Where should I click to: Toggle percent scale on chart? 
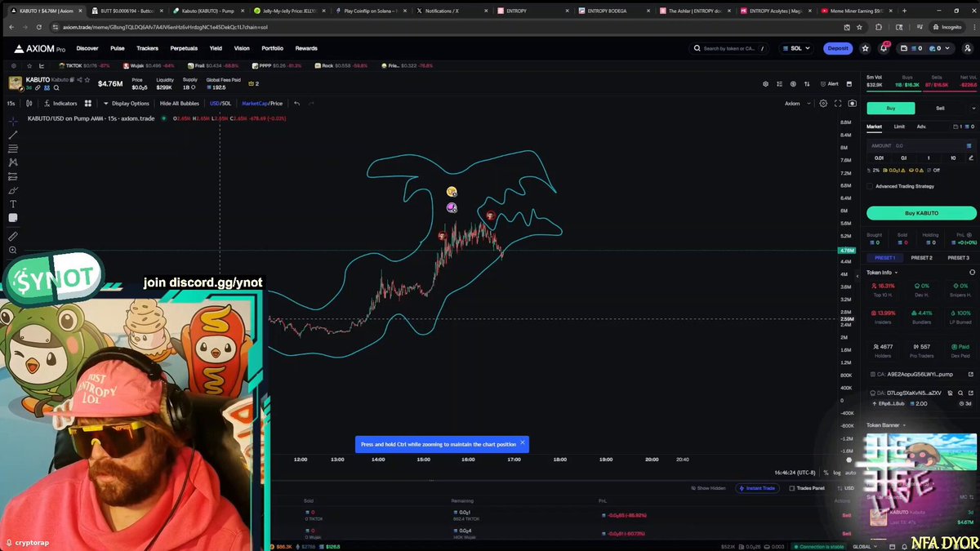(x=826, y=473)
